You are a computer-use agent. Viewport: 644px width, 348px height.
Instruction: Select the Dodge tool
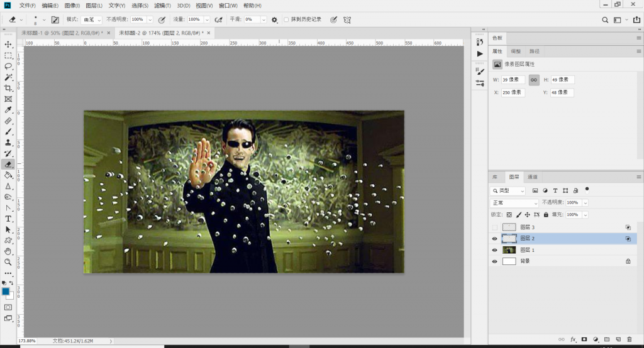(8, 197)
